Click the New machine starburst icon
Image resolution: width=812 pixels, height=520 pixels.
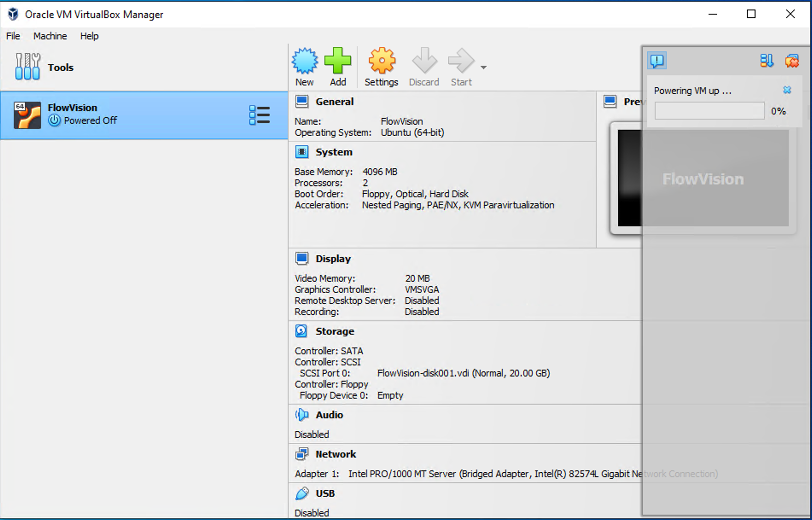[x=304, y=61]
